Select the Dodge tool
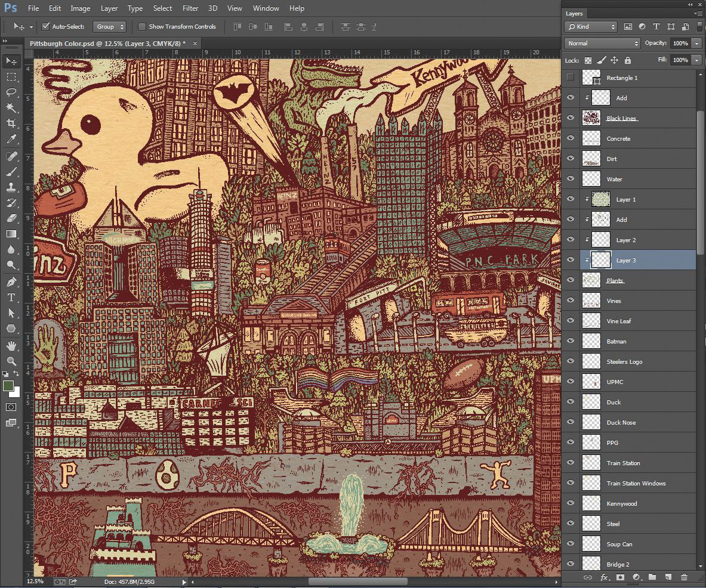The height and width of the screenshot is (588, 706). click(11, 265)
